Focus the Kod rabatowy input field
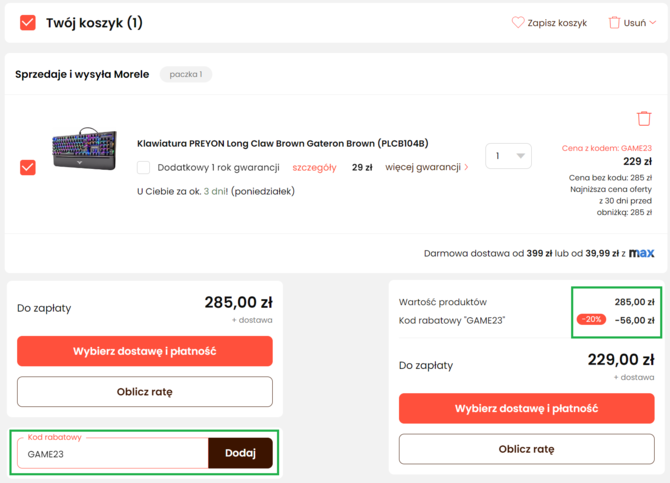 click(x=113, y=454)
